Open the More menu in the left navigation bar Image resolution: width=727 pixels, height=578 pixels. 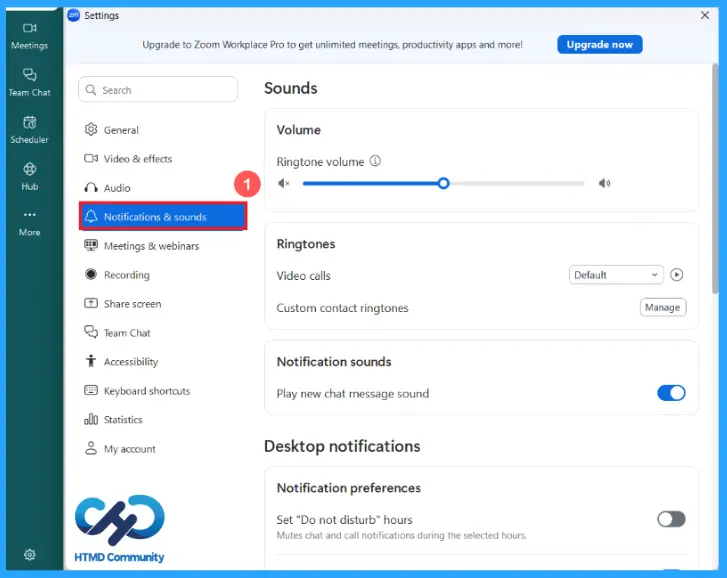point(29,223)
